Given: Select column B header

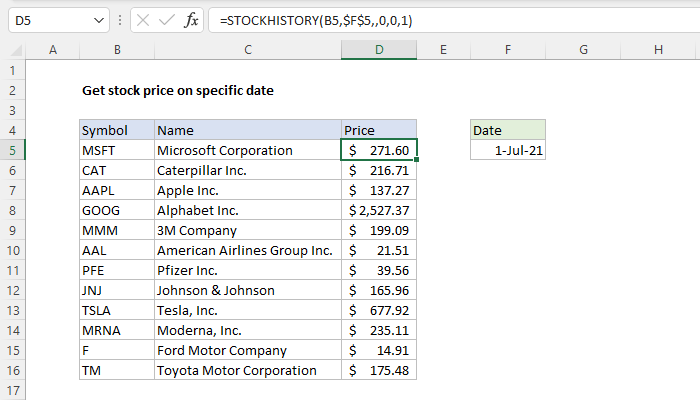Looking at the screenshot, I should click(x=117, y=50).
